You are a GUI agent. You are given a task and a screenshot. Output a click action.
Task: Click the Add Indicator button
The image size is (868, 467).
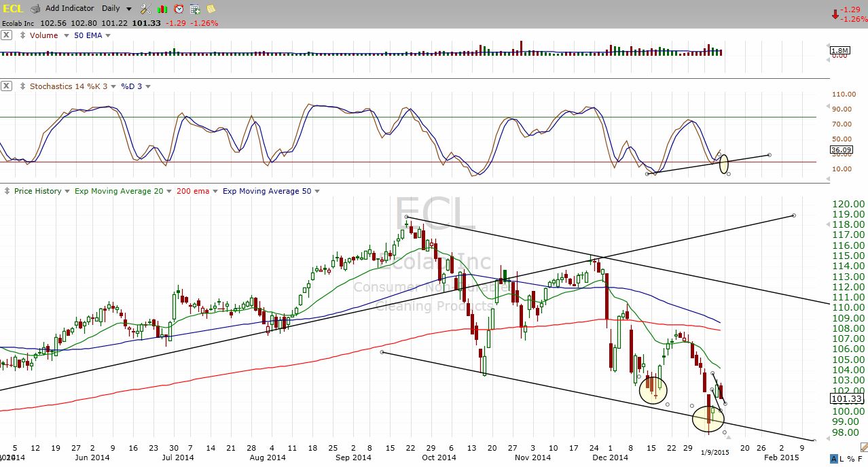69,9
